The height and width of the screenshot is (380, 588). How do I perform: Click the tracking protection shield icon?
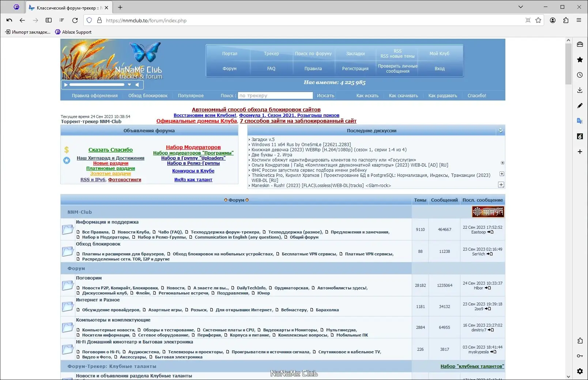89,20
